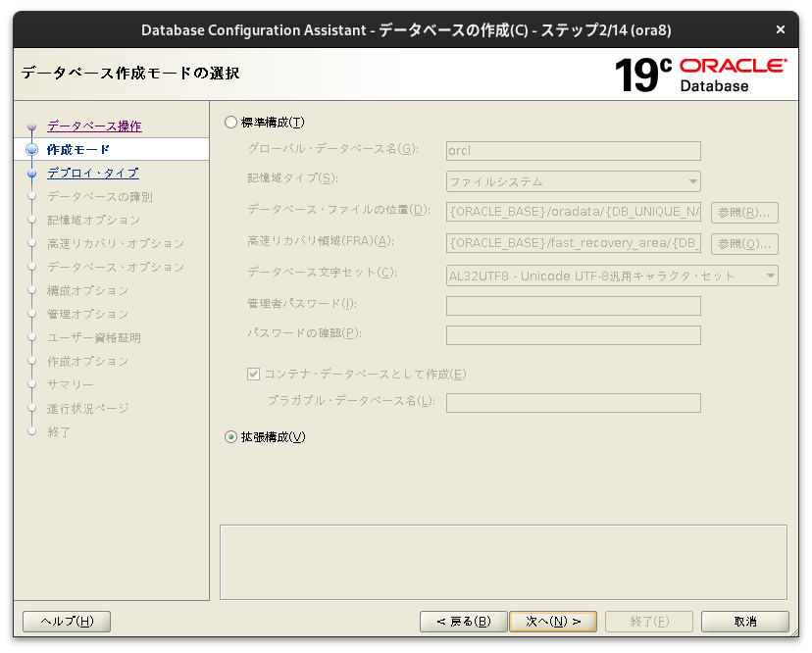Click 参照(R) for the database file location
The height and width of the screenshot is (653, 812).
point(746,212)
